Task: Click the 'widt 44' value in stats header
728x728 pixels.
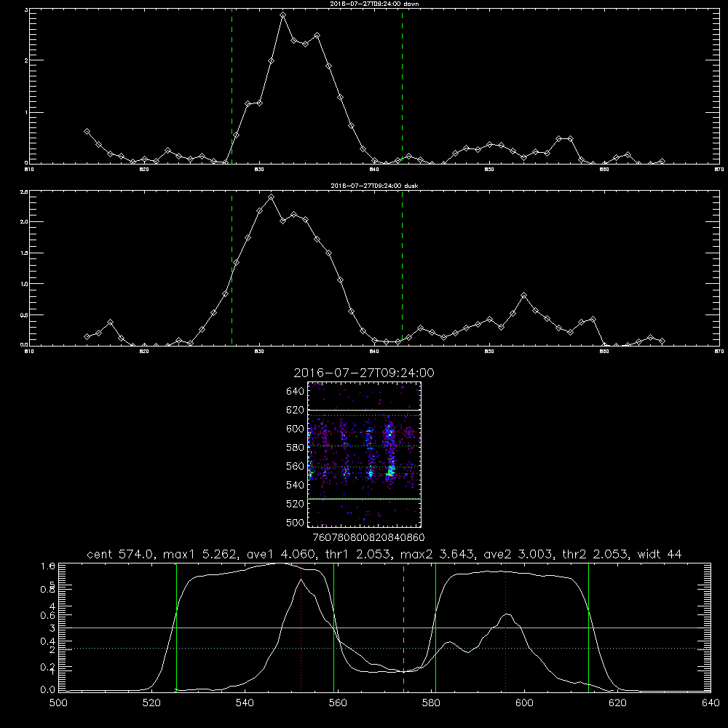Action: click(x=660, y=554)
